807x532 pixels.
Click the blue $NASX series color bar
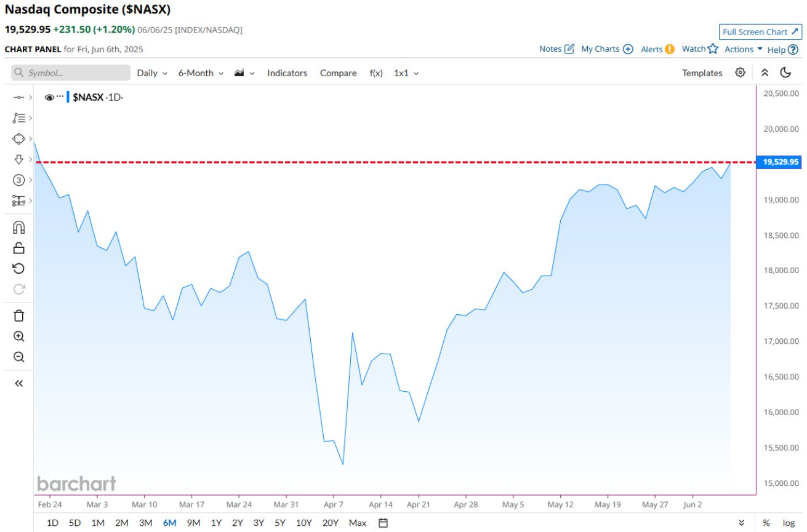click(x=68, y=97)
